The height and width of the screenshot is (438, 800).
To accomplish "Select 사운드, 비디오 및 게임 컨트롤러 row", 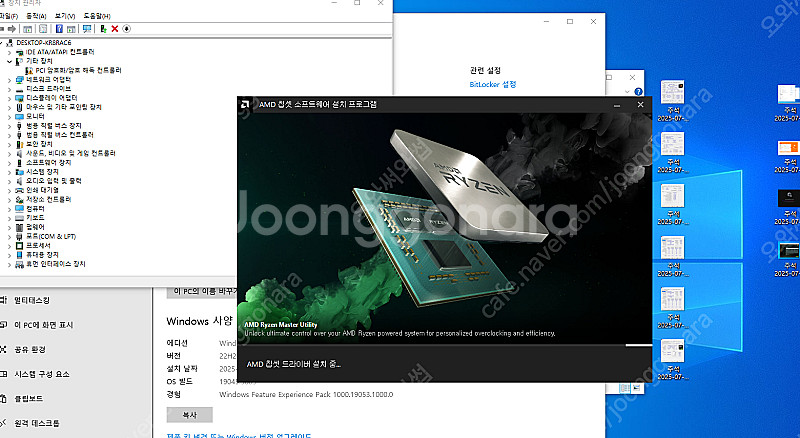I will coord(71,153).
